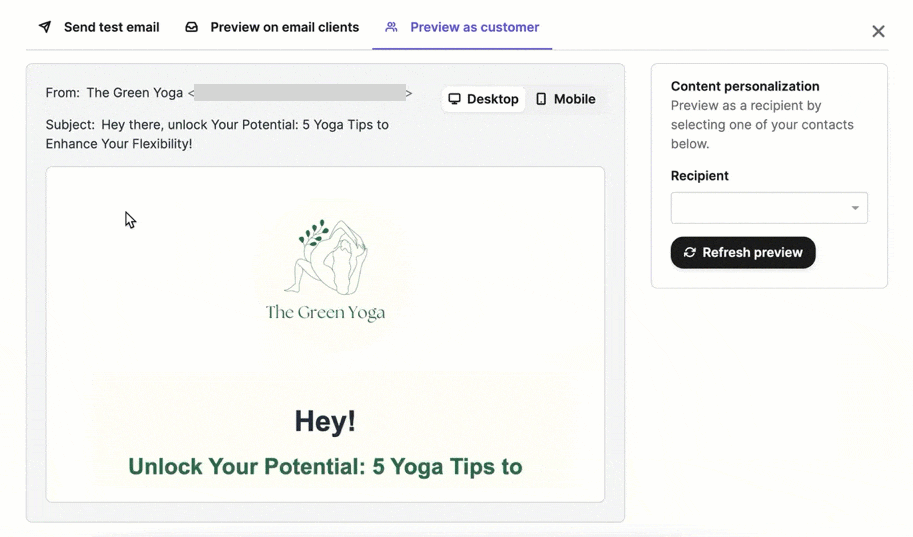The height and width of the screenshot is (537, 913).
Task: Switch preview to Mobile view
Action: 565,99
